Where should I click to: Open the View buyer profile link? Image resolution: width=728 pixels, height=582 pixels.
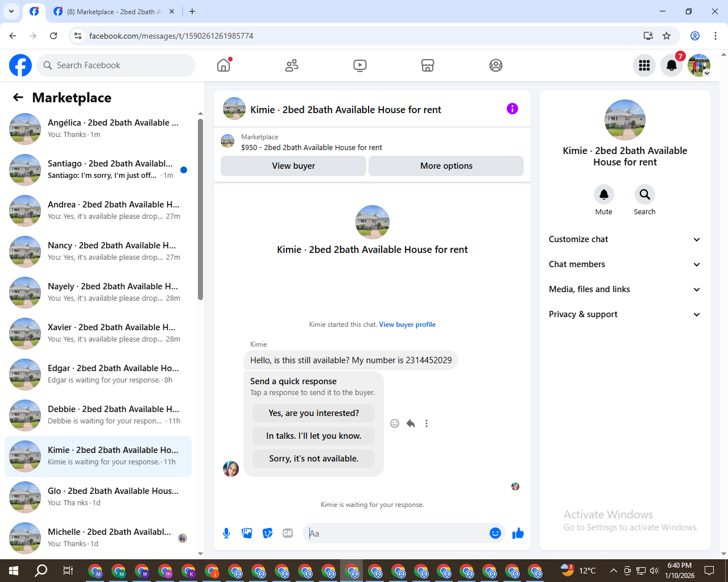[x=407, y=325]
